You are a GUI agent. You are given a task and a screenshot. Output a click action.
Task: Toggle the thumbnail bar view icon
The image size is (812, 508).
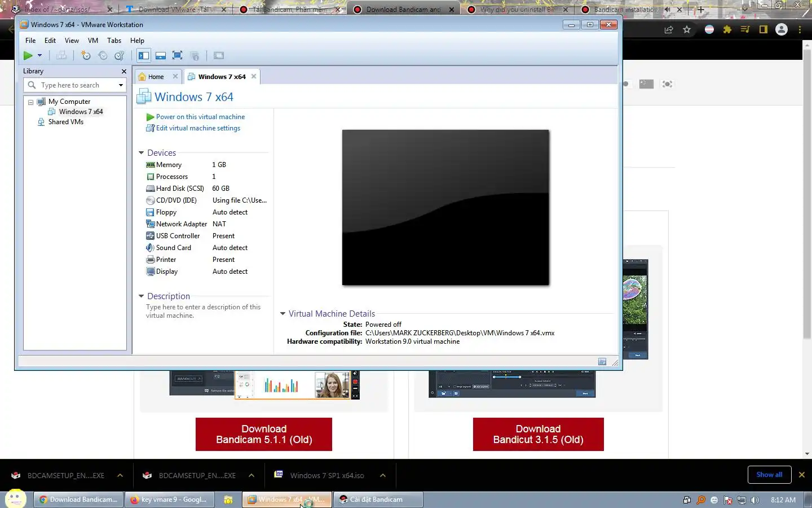(x=161, y=55)
